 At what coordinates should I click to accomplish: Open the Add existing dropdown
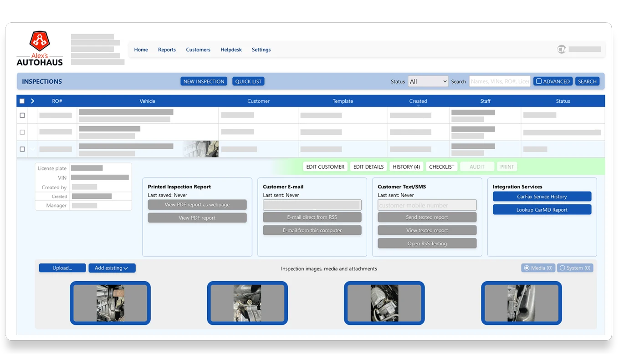click(112, 268)
